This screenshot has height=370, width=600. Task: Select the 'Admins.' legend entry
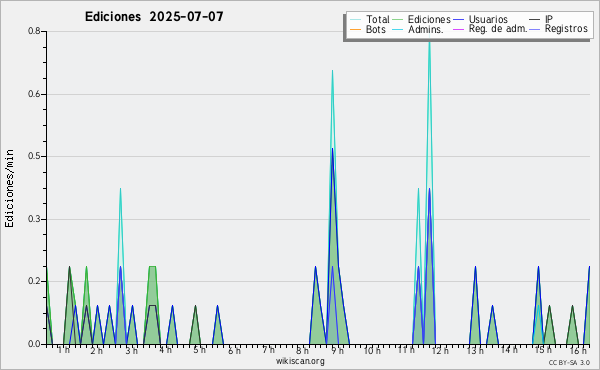tap(418, 29)
